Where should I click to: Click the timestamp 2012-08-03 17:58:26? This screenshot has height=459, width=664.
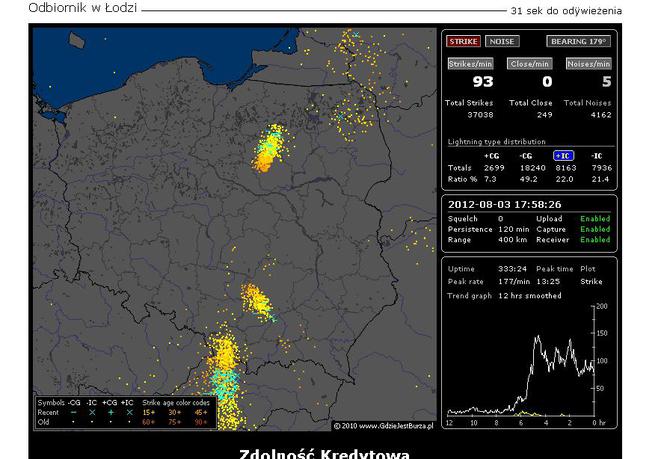505,205
